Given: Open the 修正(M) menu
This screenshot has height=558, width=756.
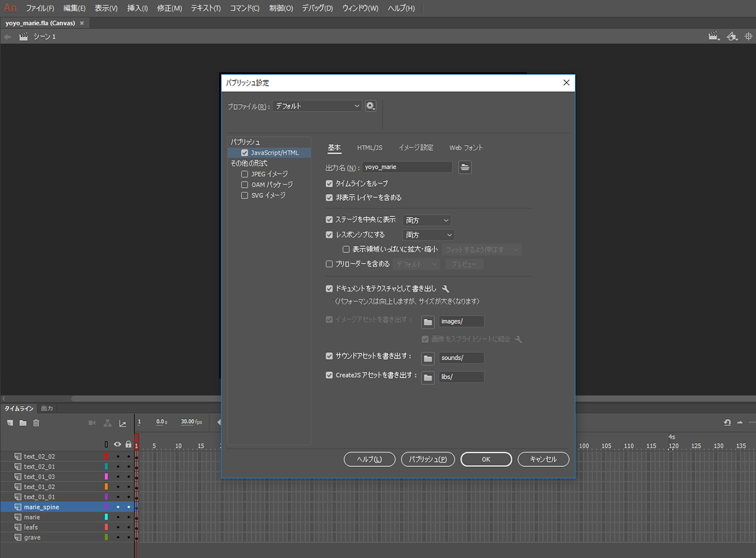Looking at the screenshot, I should click(169, 8).
